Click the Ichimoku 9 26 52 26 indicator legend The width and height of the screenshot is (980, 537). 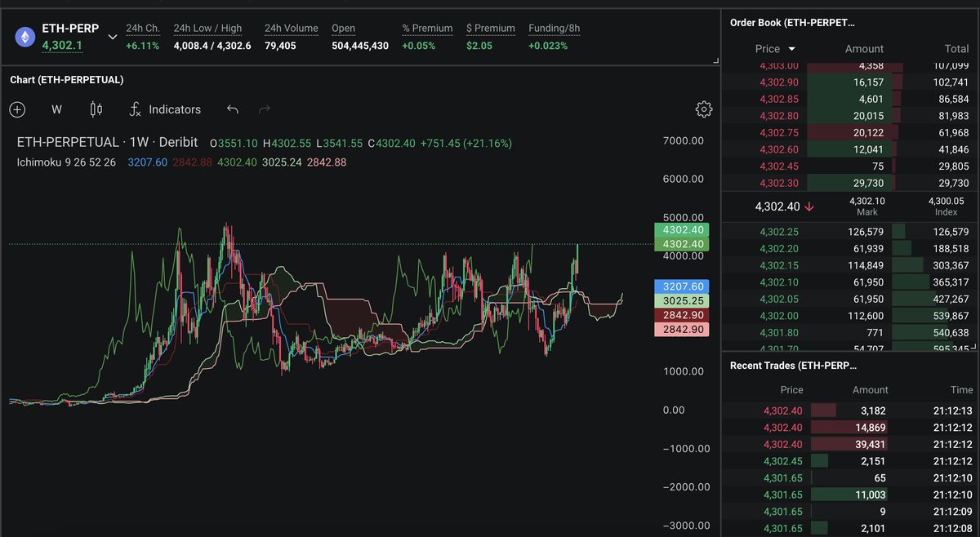pos(66,162)
